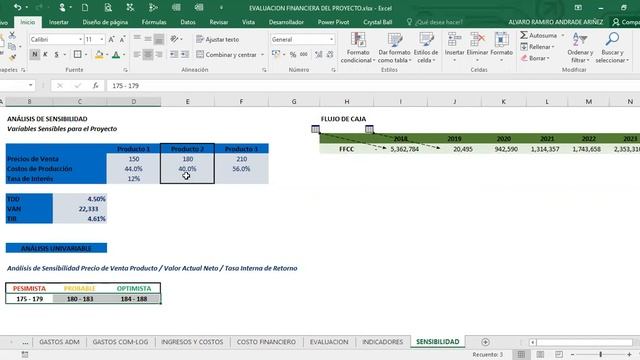640x360 pixels.
Task: Open the General number format dropdown
Action: (331, 39)
